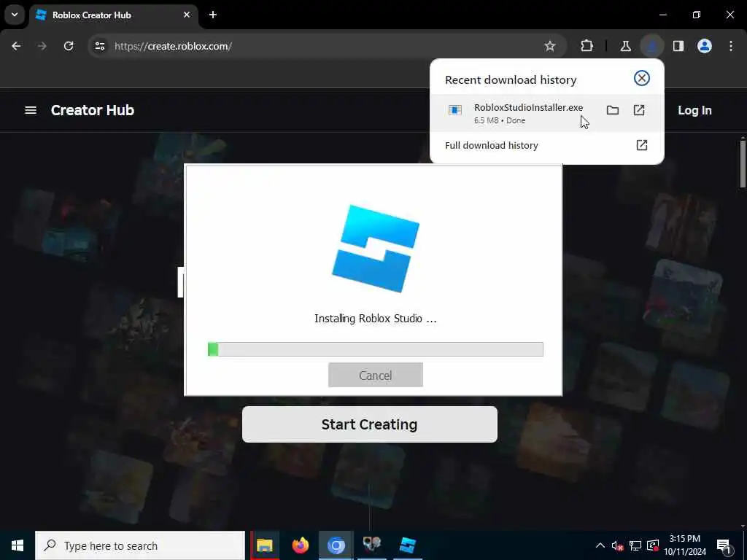This screenshot has width=747, height=560.
Task: Open the Roblox Studio taskbar icon
Action: click(407, 545)
